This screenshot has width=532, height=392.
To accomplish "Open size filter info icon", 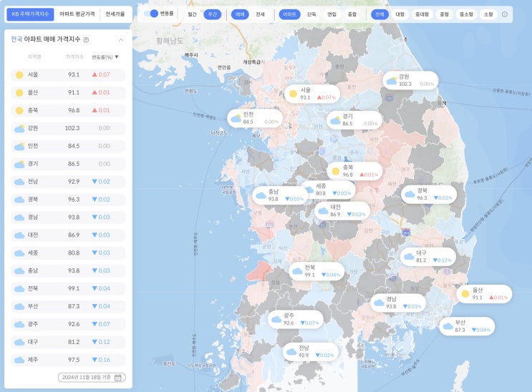I will click(x=505, y=14).
